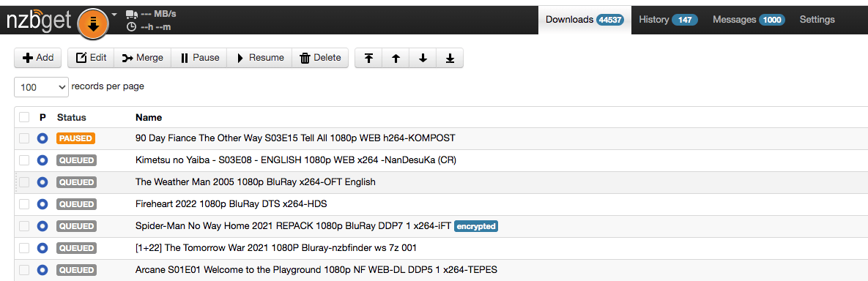Click priority icon of Kimetsu no Yaiba row
Viewport: 868px width, 281px height.
42,160
